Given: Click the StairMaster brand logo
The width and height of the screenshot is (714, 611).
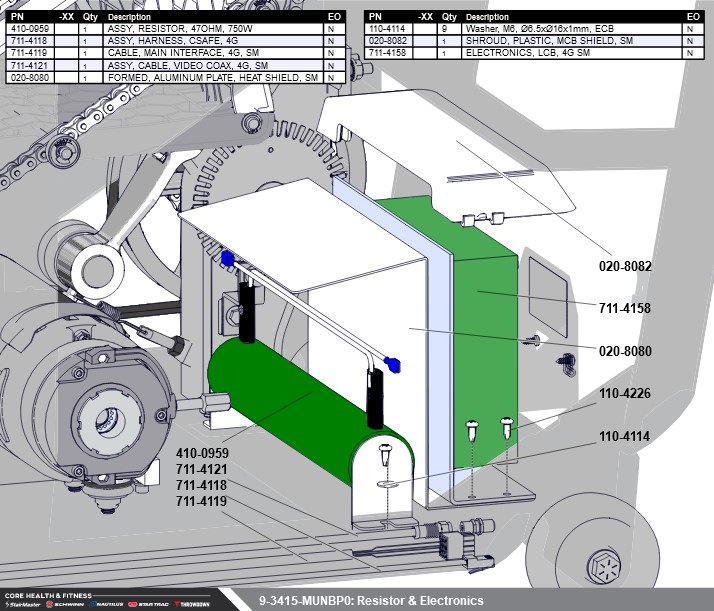Looking at the screenshot, I should pos(25,604).
